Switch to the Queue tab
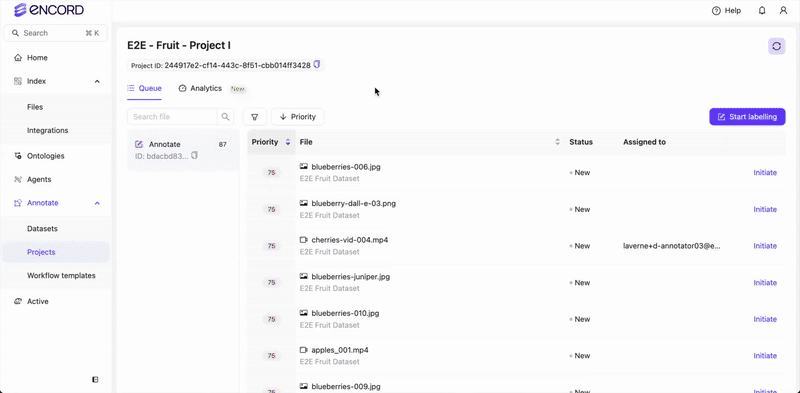The height and width of the screenshot is (393, 800). click(144, 89)
